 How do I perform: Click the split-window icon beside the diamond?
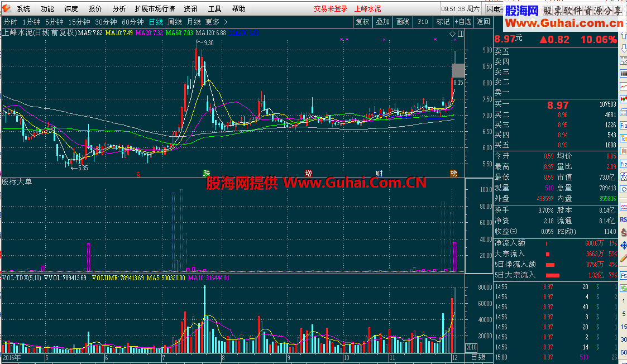(x=461, y=33)
